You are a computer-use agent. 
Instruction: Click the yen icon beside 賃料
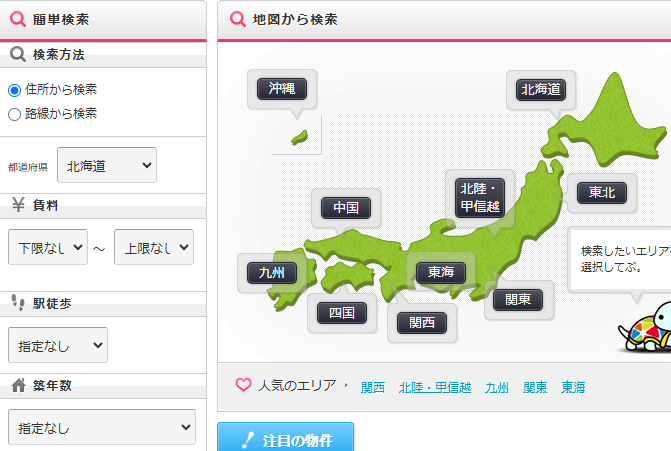pos(18,205)
